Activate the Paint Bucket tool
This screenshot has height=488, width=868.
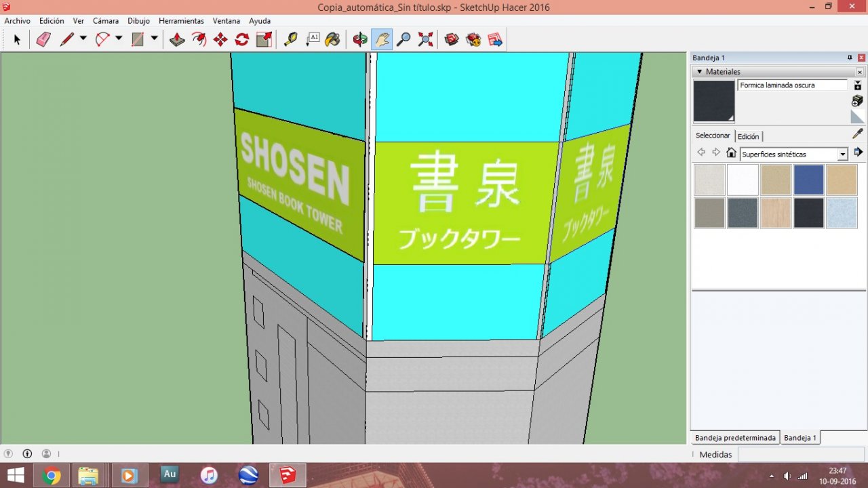point(333,40)
